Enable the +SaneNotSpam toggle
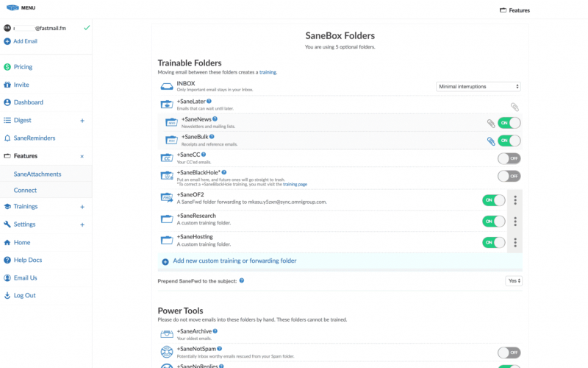 click(x=509, y=353)
